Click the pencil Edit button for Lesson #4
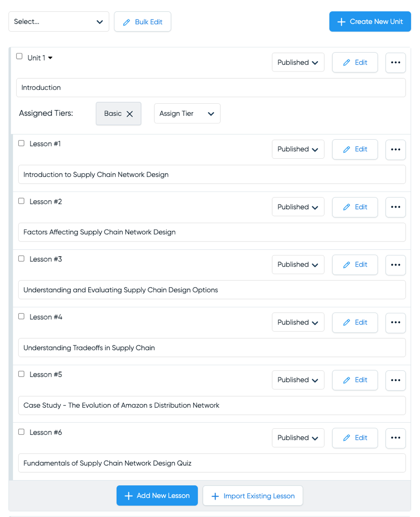420x517 pixels. tap(355, 322)
